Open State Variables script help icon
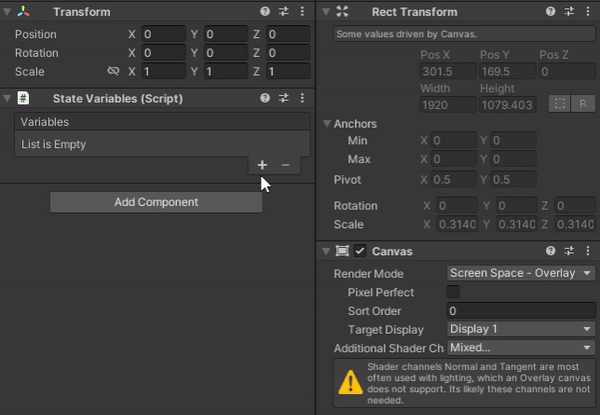 tap(265, 99)
